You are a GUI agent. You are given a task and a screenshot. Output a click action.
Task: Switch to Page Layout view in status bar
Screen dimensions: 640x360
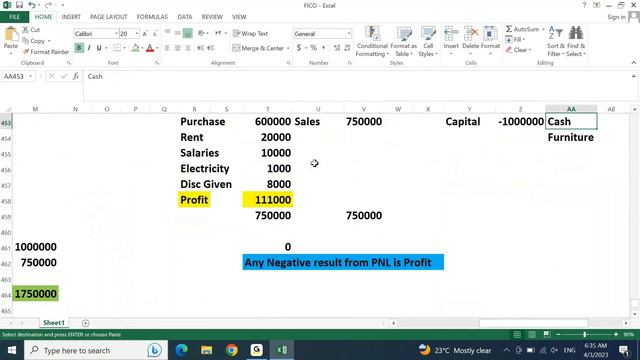click(x=532, y=334)
